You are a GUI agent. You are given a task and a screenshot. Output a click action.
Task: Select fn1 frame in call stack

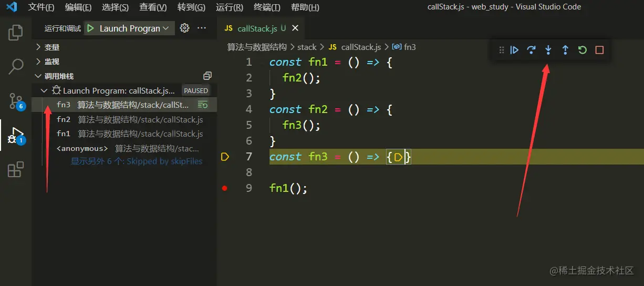pyautogui.click(x=124, y=134)
